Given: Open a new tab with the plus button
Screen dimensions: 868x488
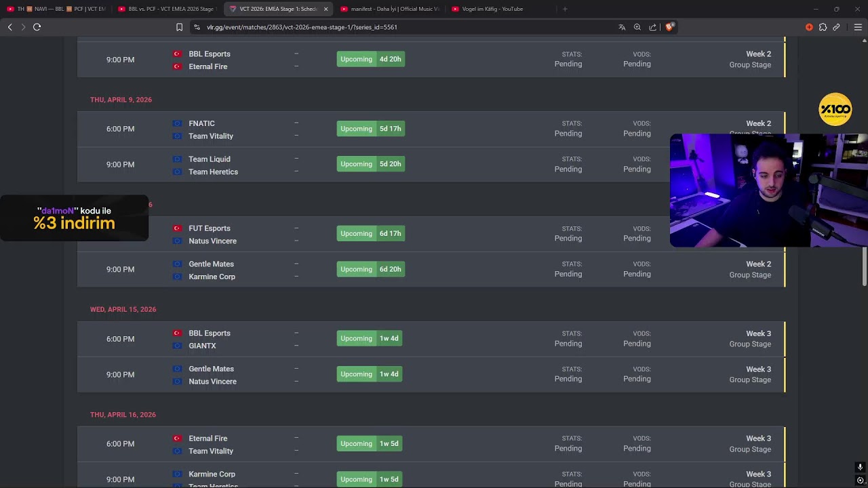Looking at the screenshot, I should tap(565, 9).
